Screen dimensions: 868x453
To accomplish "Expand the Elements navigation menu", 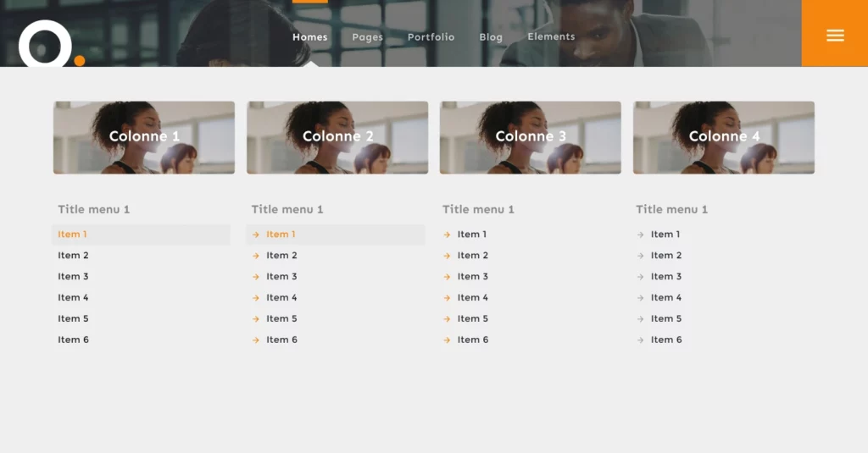I will 551,37.
